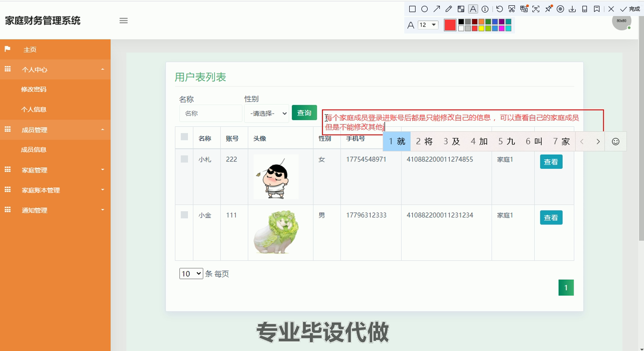Click 完成 to finish the screenshot
This screenshot has height=351, width=644.
[630, 9]
